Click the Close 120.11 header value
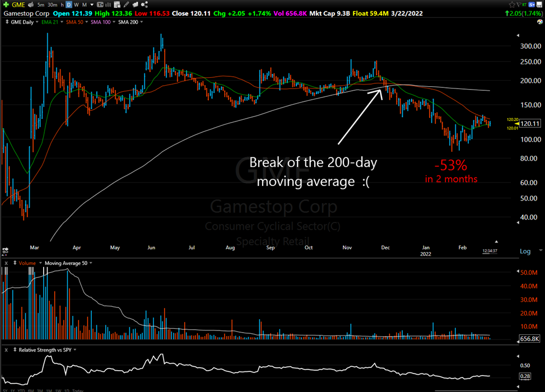The image size is (545, 392). pos(191,13)
